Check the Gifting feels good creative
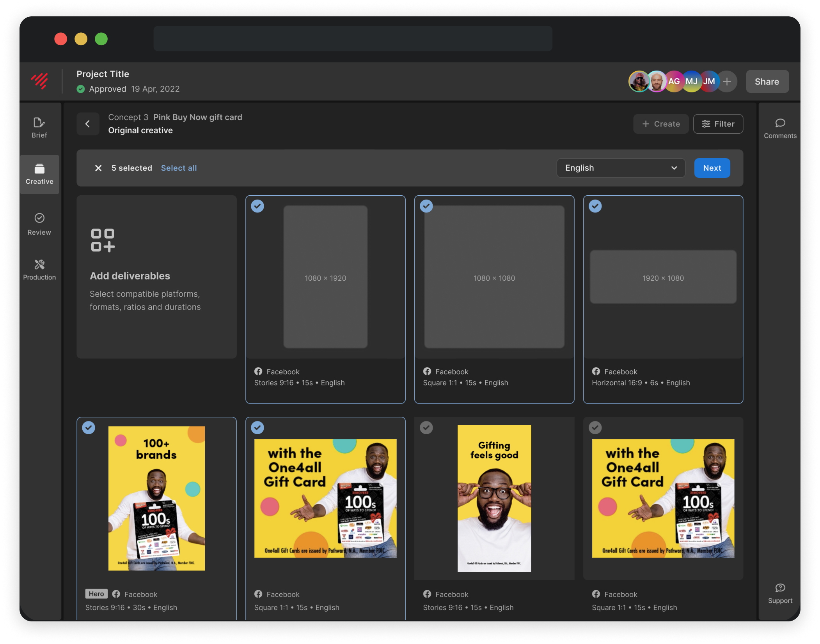820x644 pixels. (426, 428)
